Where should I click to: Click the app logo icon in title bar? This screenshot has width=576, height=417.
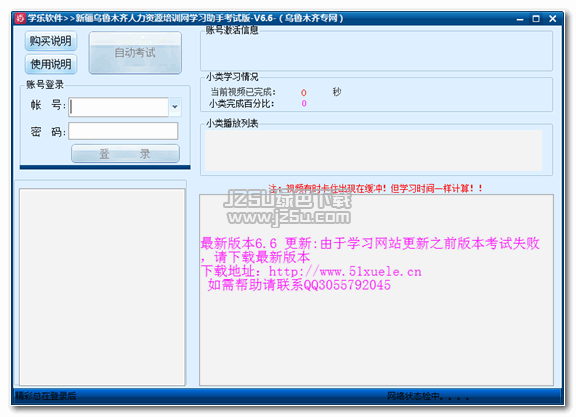(x=20, y=18)
